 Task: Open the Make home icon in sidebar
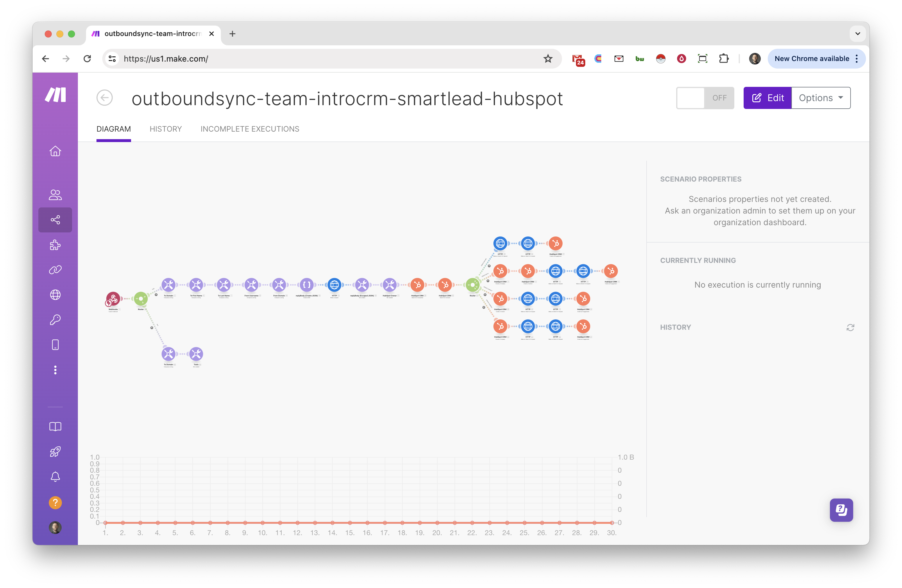coord(55,151)
